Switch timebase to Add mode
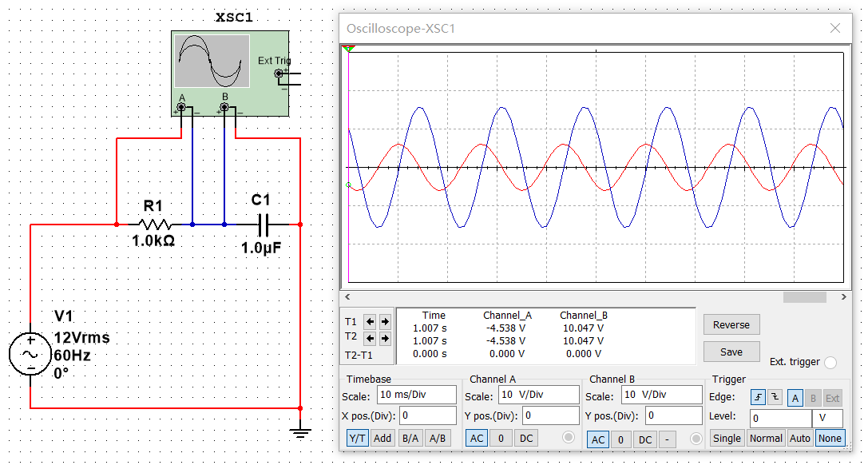The height and width of the screenshot is (469, 868). click(382, 438)
